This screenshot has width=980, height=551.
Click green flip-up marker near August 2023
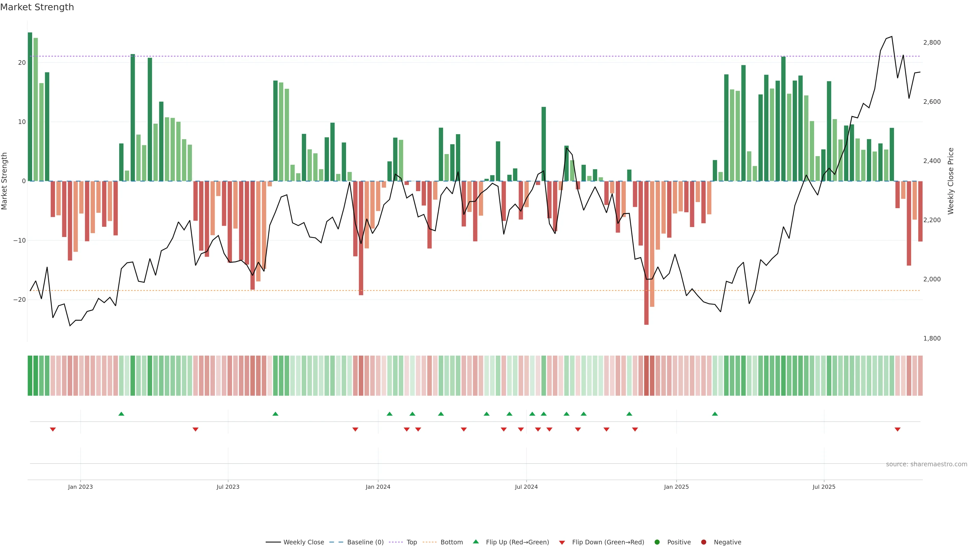click(275, 414)
